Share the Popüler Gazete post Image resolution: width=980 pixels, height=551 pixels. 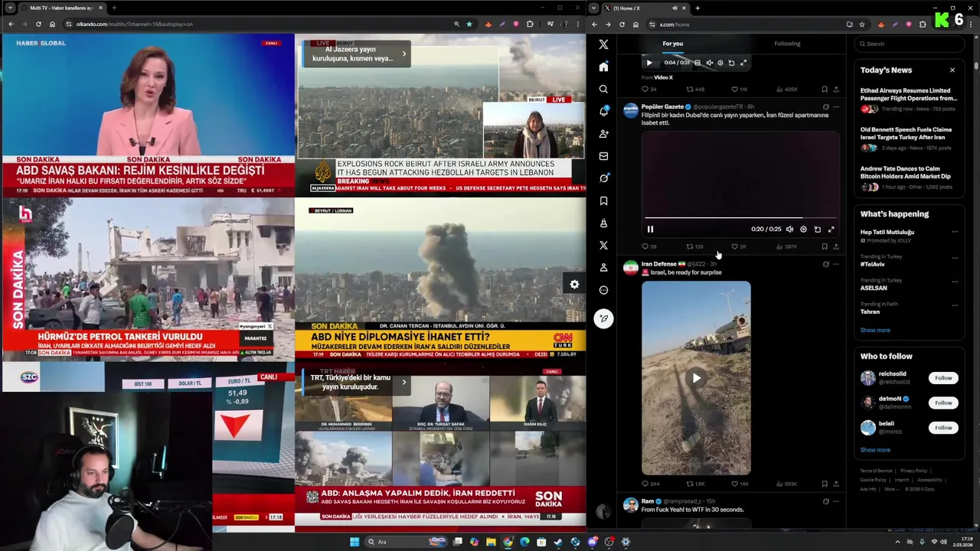835,246
